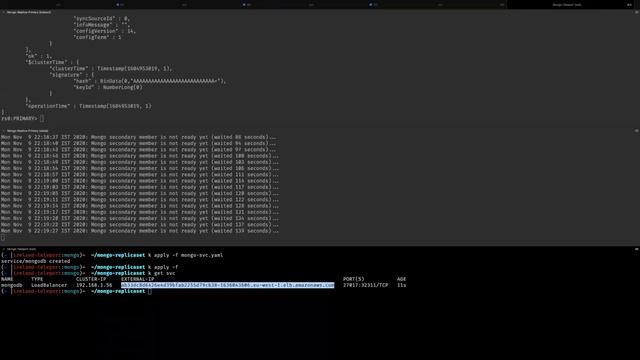Viewport: 640px width, 360px height.
Task: Click the log line "waited 103 seconds"
Action: coord(140,162)
